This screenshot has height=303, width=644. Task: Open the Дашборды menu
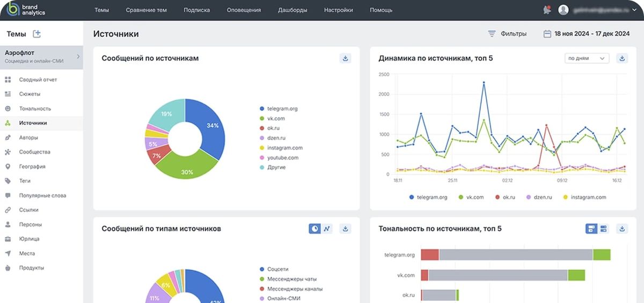click(292, 10)
